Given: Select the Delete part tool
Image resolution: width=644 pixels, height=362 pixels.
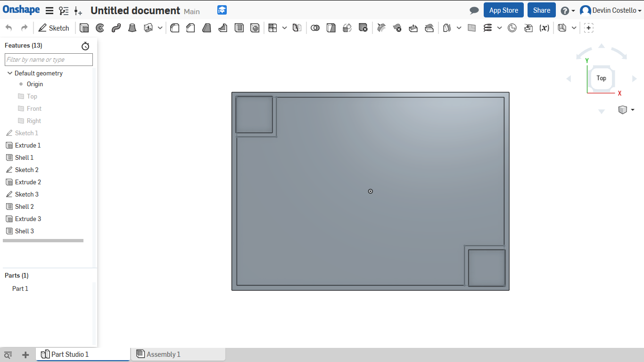Looking at the screenshot, I should (x=363, y=28).
